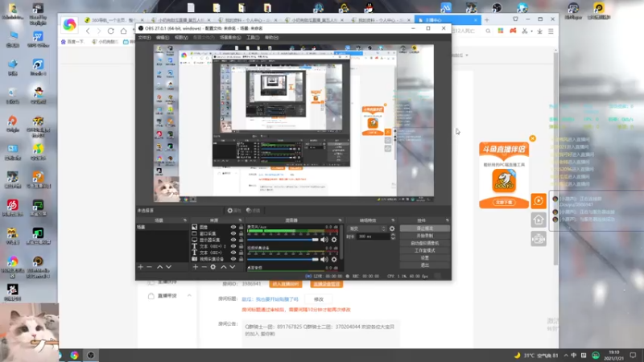Move source up in sources list
Image resolution: width=644 pixels, height=362 pixels.
click(224, 267)
